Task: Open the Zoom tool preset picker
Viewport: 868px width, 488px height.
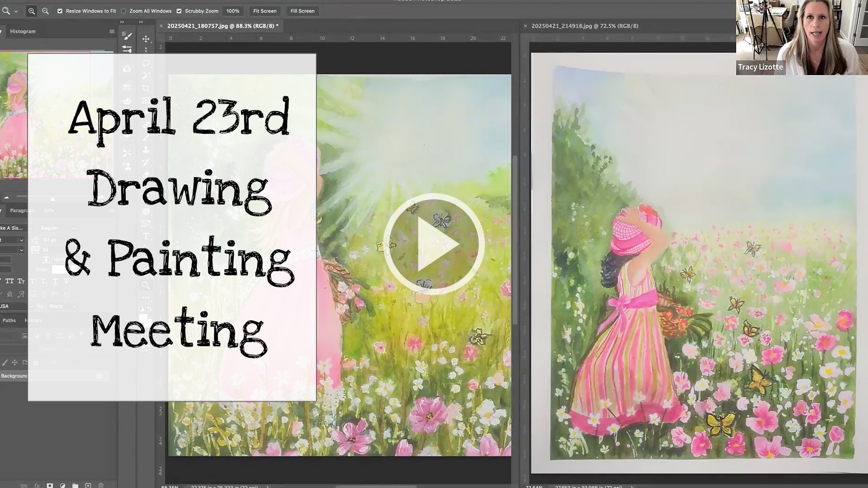Action: tap(6, 11)
